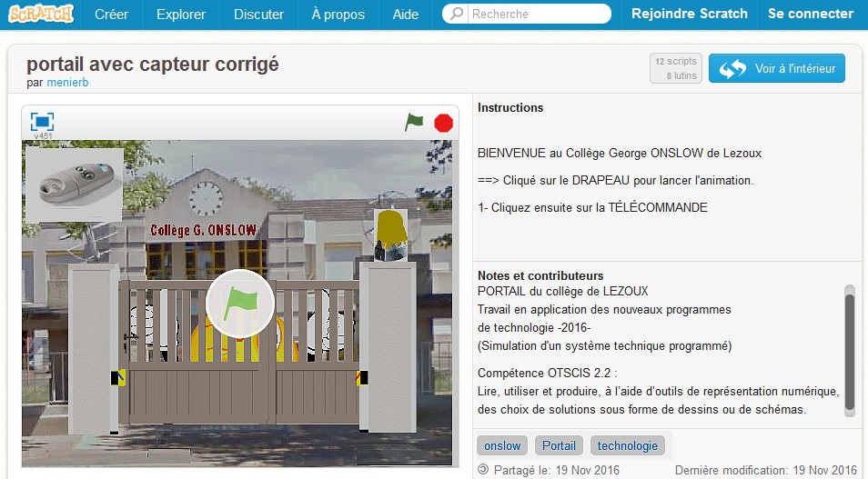Select the copyright icon beside Partagé le
The height and width of the screenshot is (479, 868).
tap(483, 470)
